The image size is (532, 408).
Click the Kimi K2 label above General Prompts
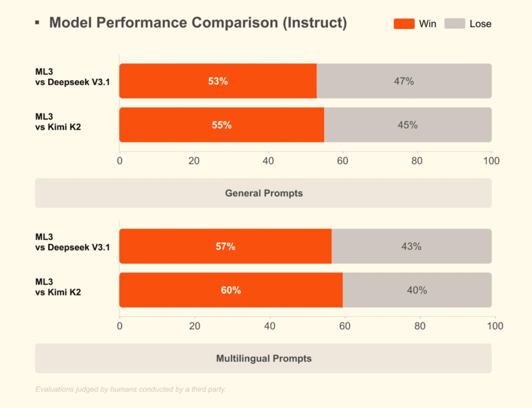pos(58,126)
